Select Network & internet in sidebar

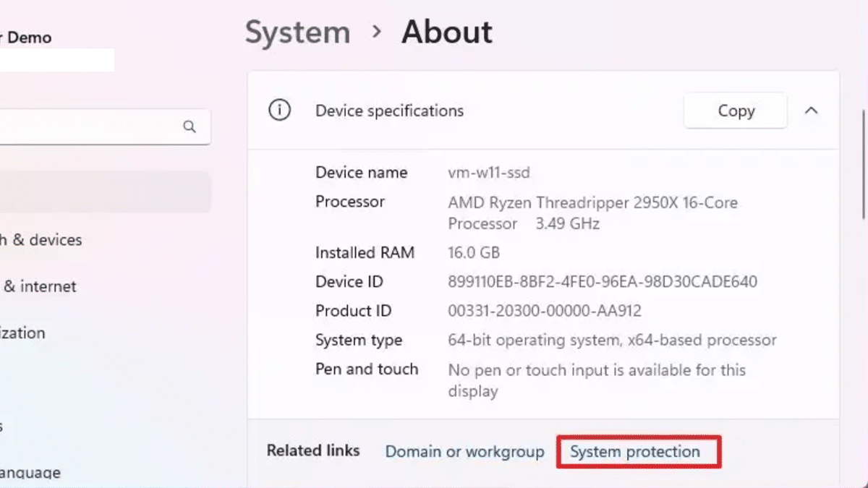[x=40, y=286]
